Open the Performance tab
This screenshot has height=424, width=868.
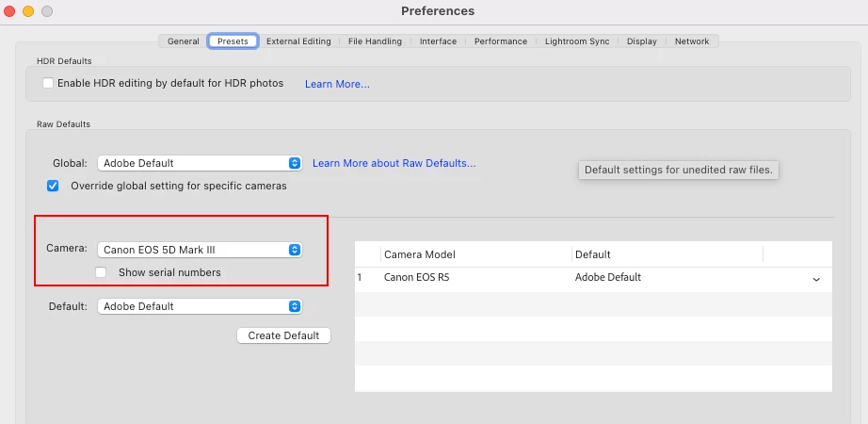pyautogui.click(x=501, y=41)
